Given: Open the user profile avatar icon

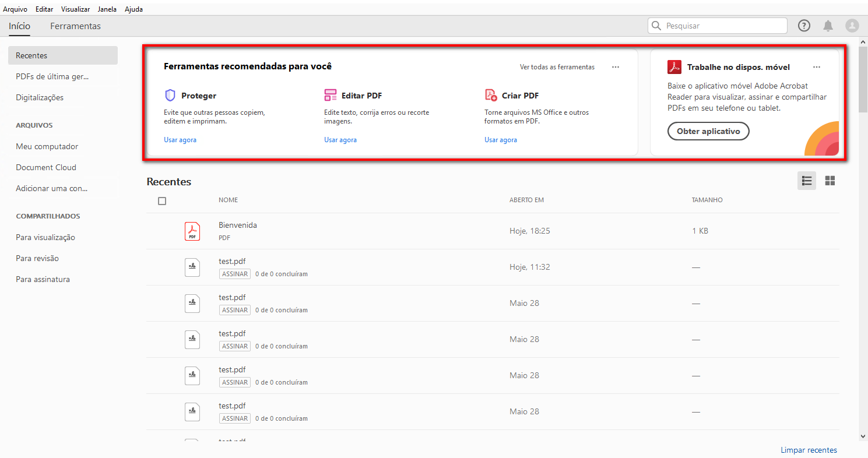Looking at the screenshot, I should pyautogui.click(x=852, y=26).
